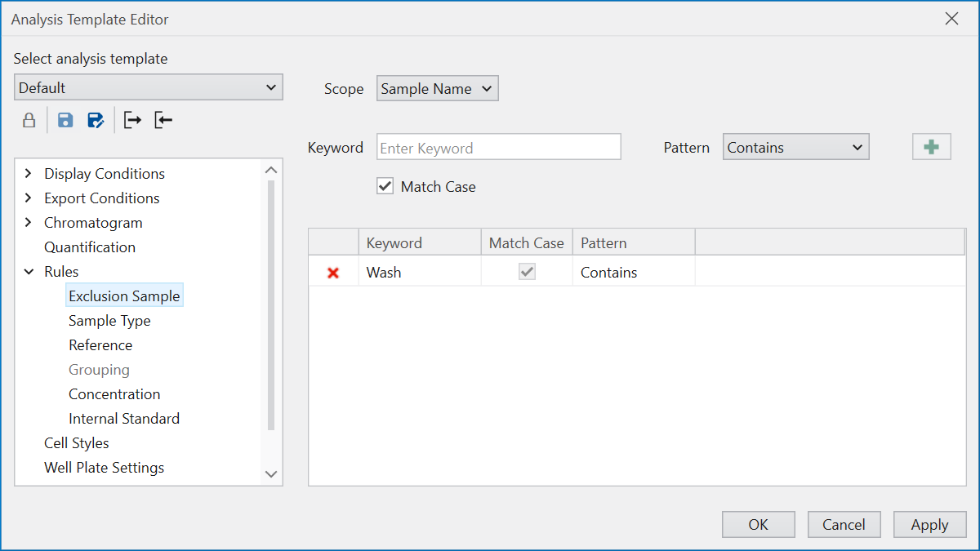980x551 pixels.
Task: Click Match Case checkbox in Wash row
Action: (527, 273)
